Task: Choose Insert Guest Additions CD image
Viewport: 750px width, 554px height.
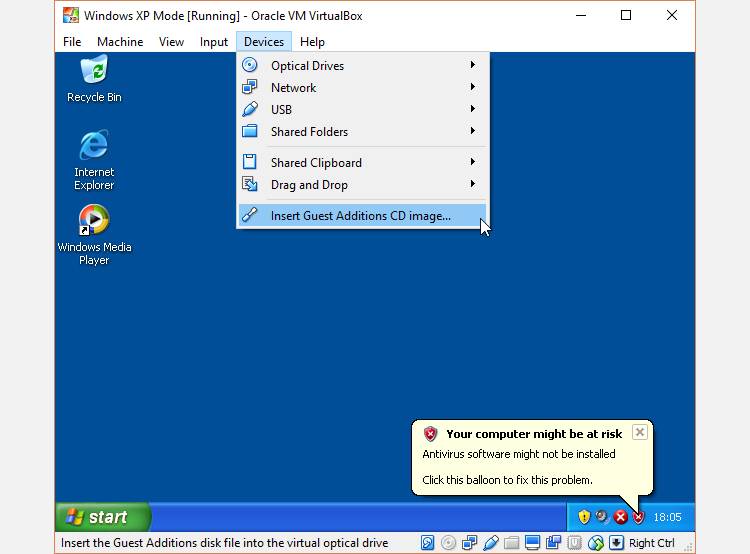Action: coord(362,215)
